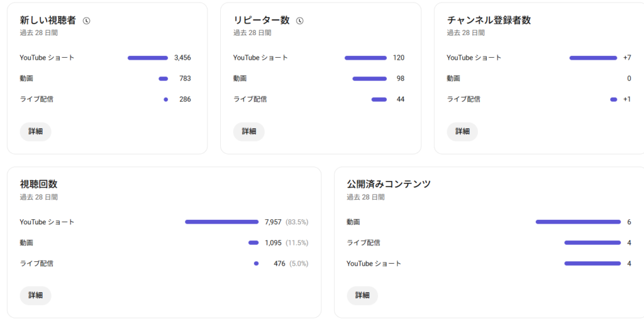Screen dimensions: 644x326
Task: Click 動画 bar in 公開済みコンテンツ card
Action: (578, 222)
